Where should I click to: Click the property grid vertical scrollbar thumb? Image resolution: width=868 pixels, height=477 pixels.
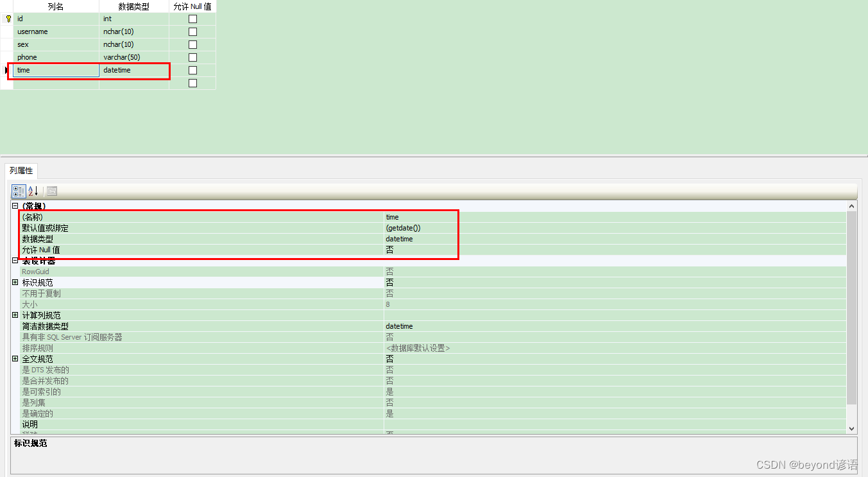(x=851, y=308)
